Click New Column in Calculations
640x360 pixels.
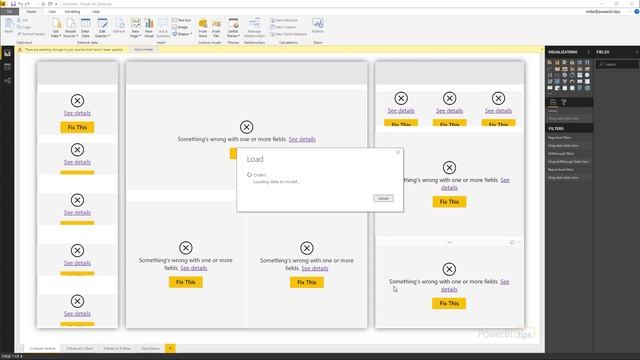pos(283,27)
